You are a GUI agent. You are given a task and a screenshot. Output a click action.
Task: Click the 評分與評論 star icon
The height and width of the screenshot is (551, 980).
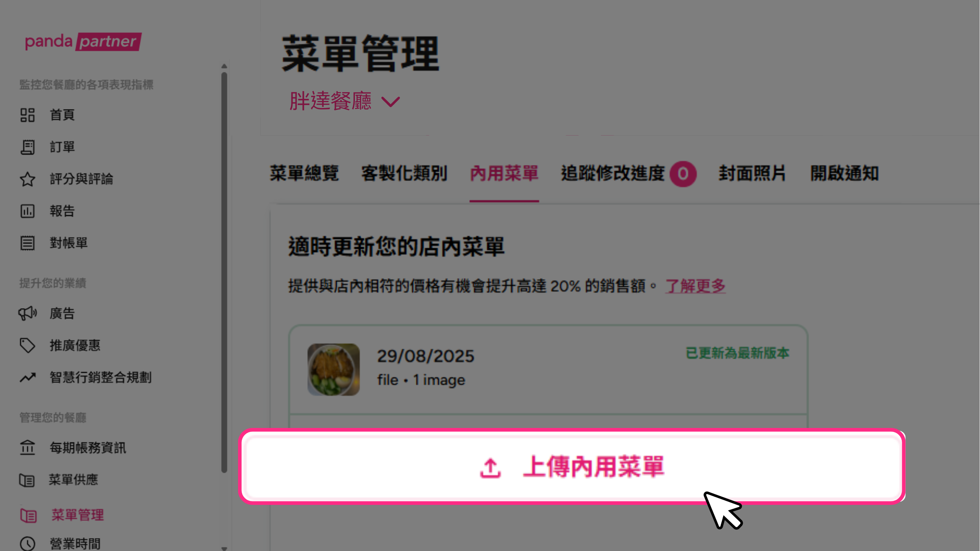(x=28, y=179)
